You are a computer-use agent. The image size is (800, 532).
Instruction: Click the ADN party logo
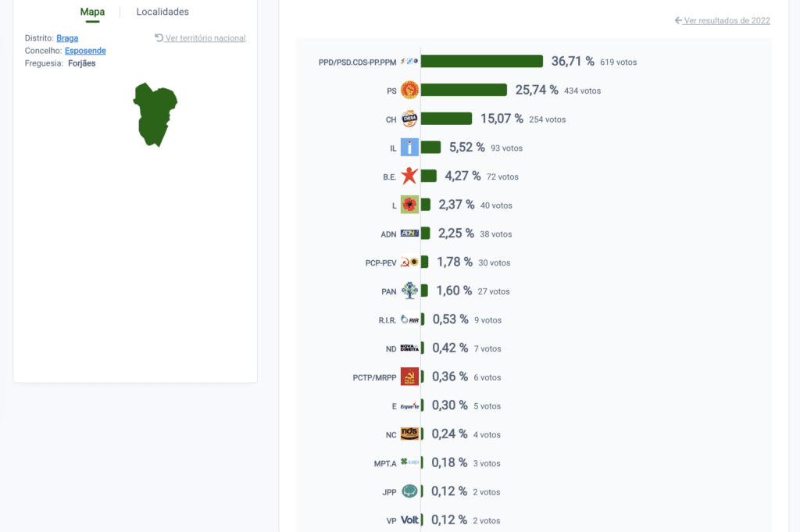(x=409, y=233)
